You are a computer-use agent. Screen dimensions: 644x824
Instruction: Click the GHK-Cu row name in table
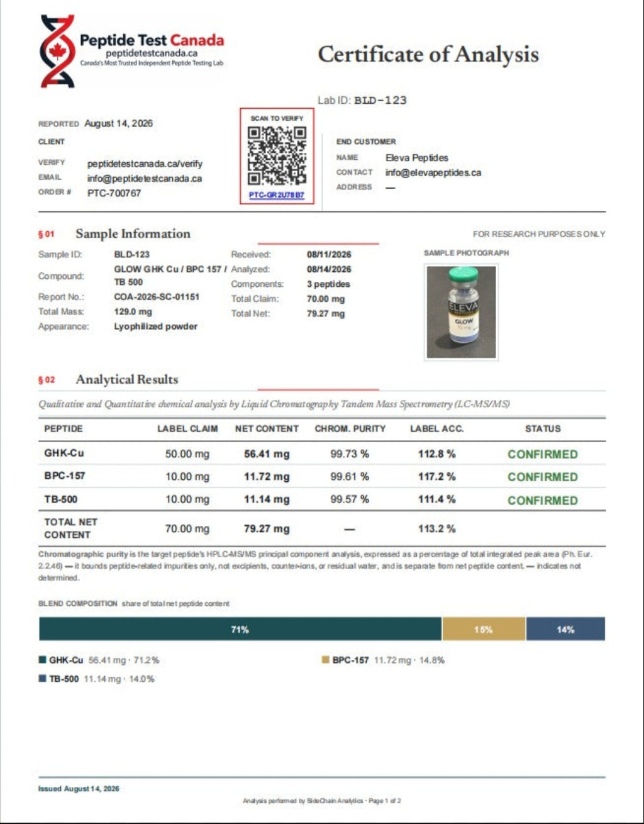coord(64,453)
